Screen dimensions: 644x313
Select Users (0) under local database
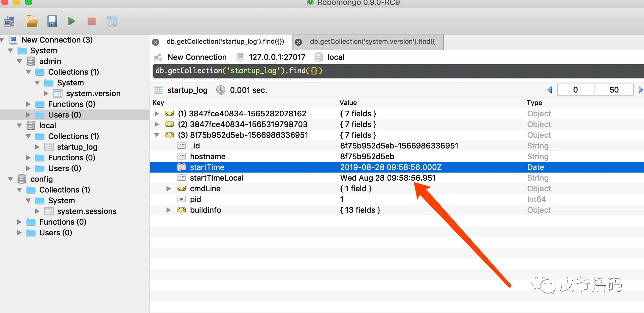[65, 168]
